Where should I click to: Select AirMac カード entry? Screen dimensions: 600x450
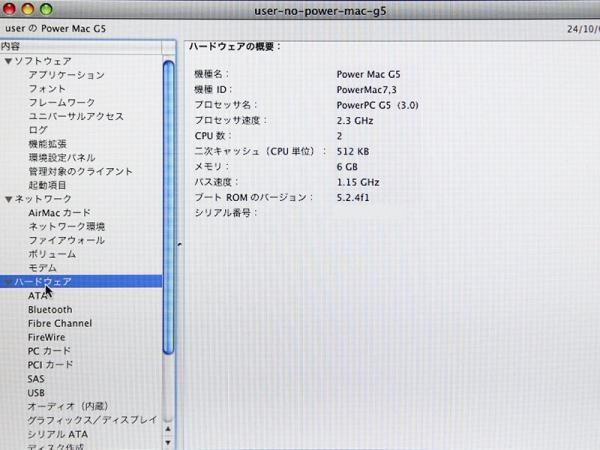(59, 213)
